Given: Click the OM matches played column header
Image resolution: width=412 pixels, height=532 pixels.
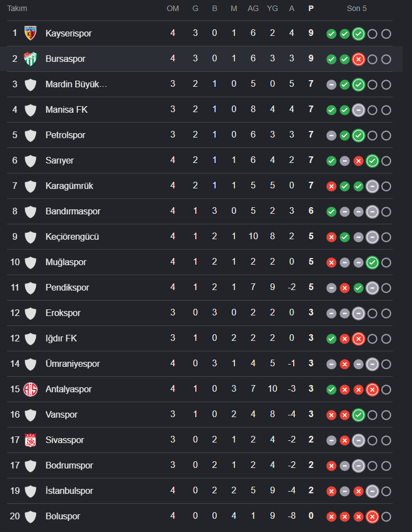Looking at the screenshot, I should click(173, 8).
